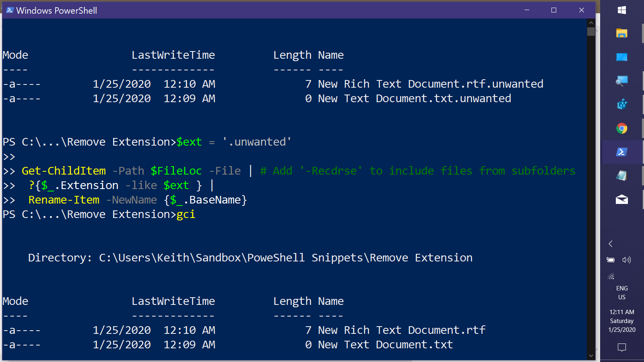Click the PowerShell taskbar icon

[622, 152]
